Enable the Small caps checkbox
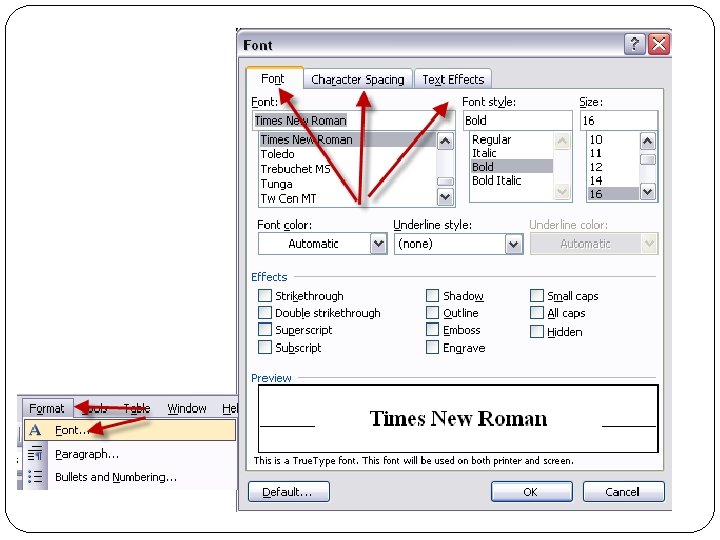 tap(536, 295)
